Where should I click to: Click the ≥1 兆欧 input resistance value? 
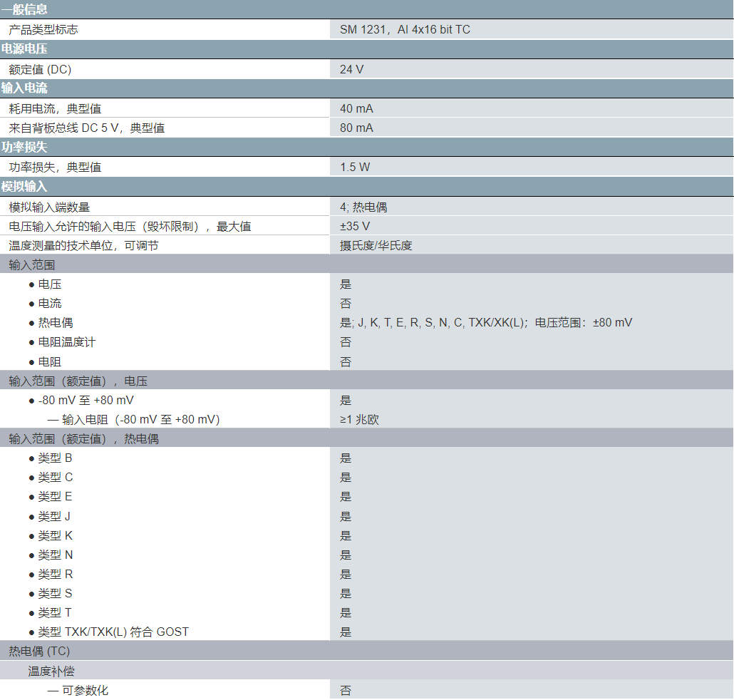tap(359, 419)
